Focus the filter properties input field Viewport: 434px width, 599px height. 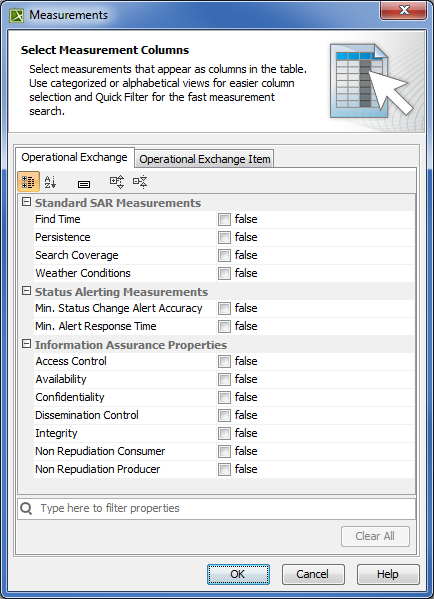pos(216,508)
